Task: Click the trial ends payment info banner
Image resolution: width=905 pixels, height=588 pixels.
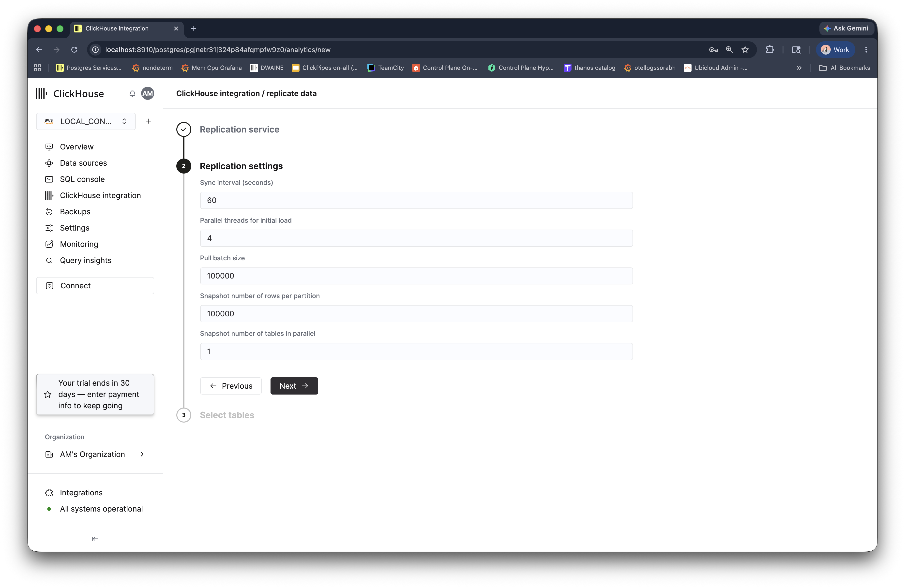Action: coord(95,394)
